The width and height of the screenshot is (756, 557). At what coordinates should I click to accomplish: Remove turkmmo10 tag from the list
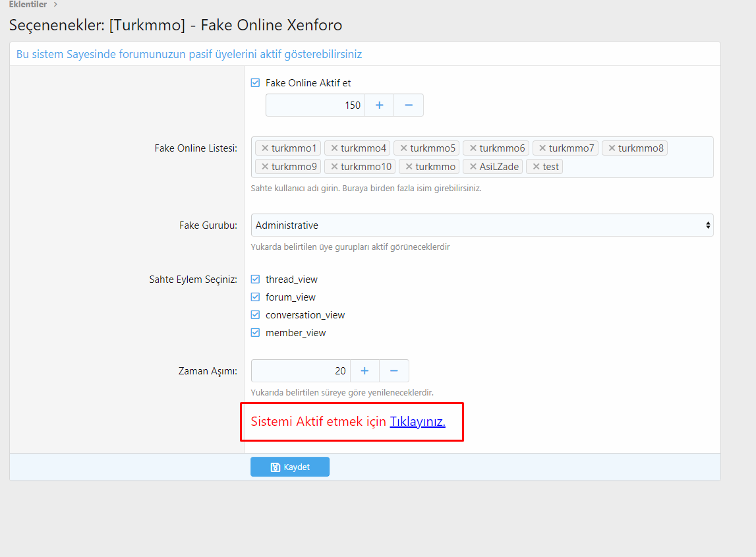[x=334, y=167]
